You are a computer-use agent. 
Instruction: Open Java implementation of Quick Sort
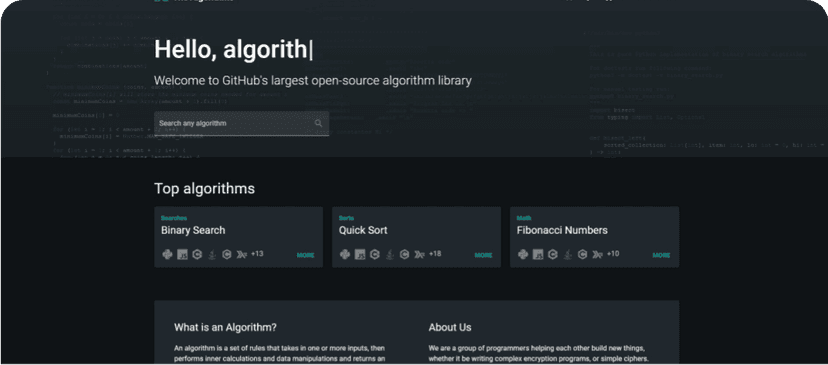coord(390,255)
